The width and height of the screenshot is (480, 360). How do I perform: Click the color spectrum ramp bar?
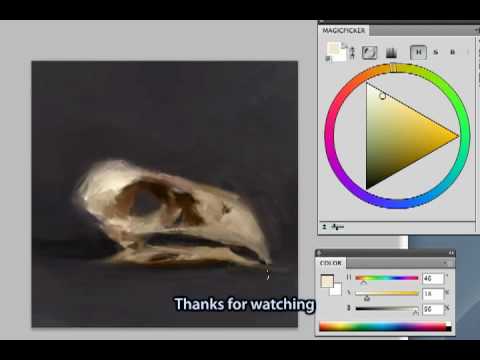[385, 327]
